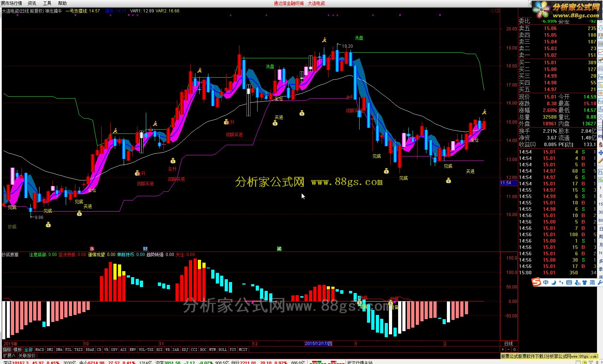Switch to ROC indicator
The image size is (603, 364).
(203, 350)
